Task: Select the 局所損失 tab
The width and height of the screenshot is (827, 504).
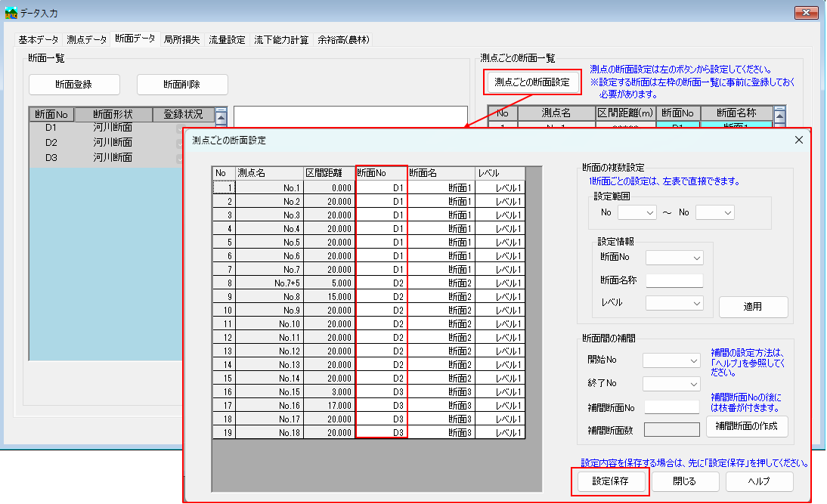Action: [x=181, y=40]
